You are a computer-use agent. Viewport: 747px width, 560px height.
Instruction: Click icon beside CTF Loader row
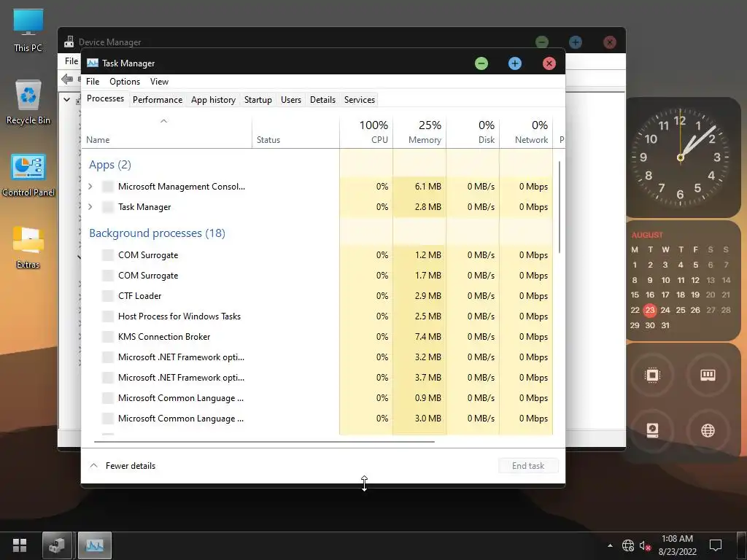tap(108, 296)
